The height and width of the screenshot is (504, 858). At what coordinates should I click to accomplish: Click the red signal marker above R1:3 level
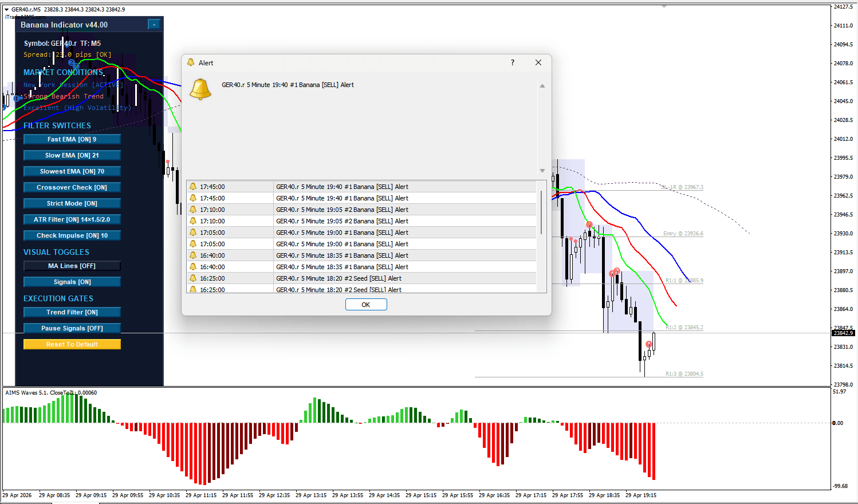(649, 344)
